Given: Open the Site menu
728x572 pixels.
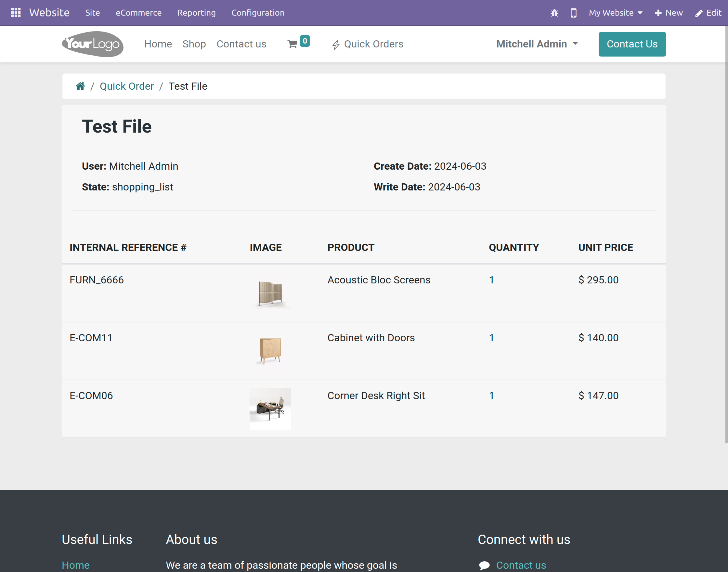Looking at the screenshot, I should (92, 13).
